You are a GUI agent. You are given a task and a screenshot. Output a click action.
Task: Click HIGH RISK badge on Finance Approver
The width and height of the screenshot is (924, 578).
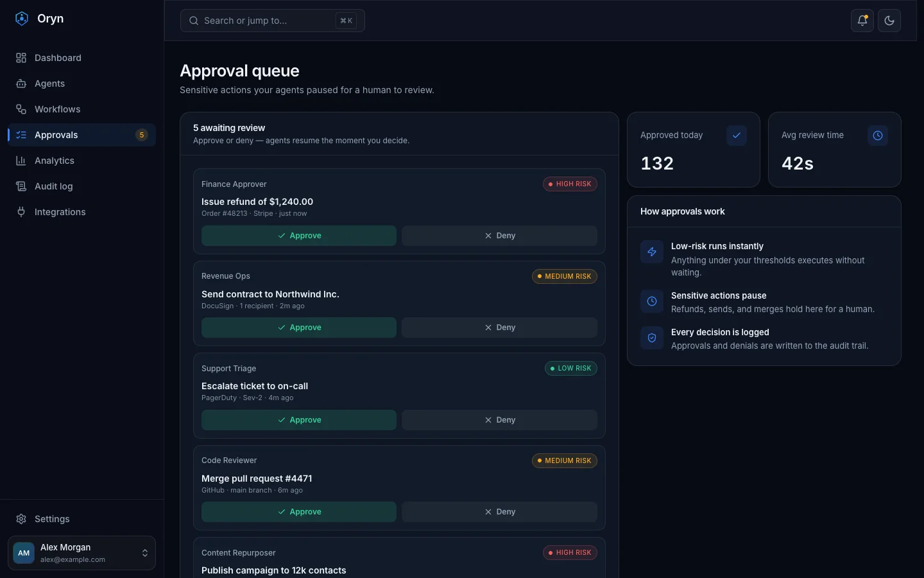[570, 184]
